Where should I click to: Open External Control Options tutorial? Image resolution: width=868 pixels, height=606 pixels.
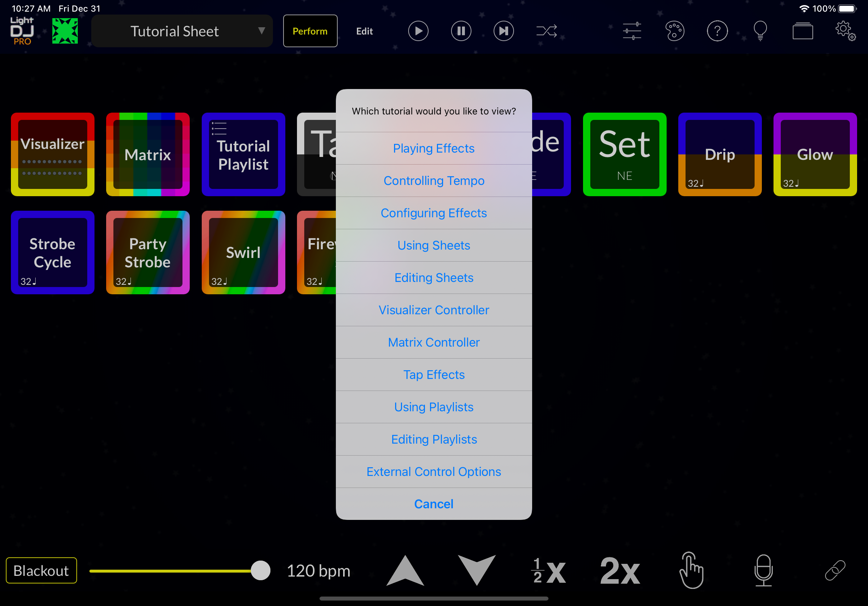click(434, 472)
